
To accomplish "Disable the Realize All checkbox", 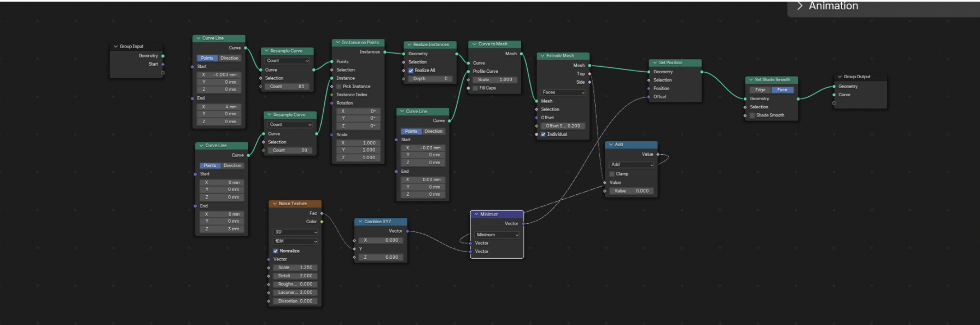I will pyautogui.click(x=411, y=71).
